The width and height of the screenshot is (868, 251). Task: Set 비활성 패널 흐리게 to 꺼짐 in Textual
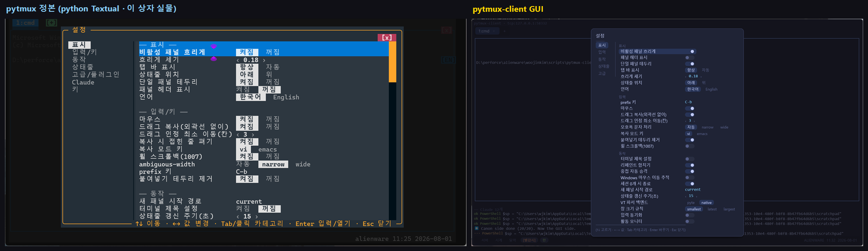tap(273, 52)
